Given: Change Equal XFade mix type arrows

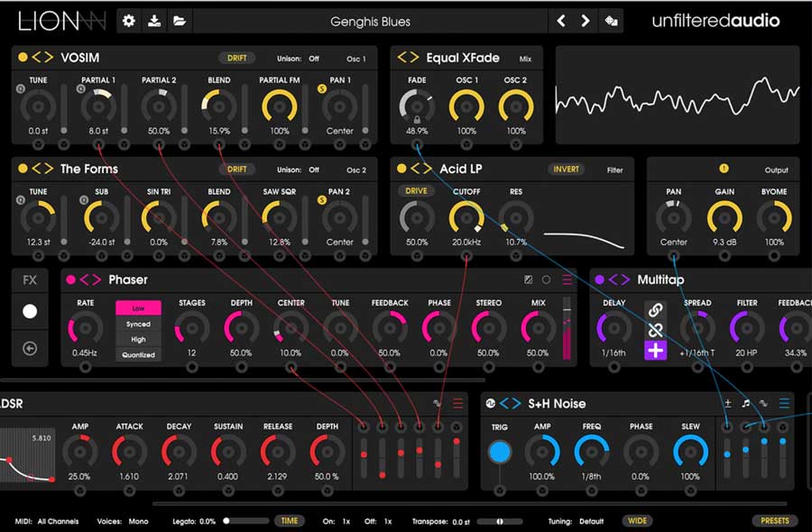Looking at the screenshot, I should (408, 58).
